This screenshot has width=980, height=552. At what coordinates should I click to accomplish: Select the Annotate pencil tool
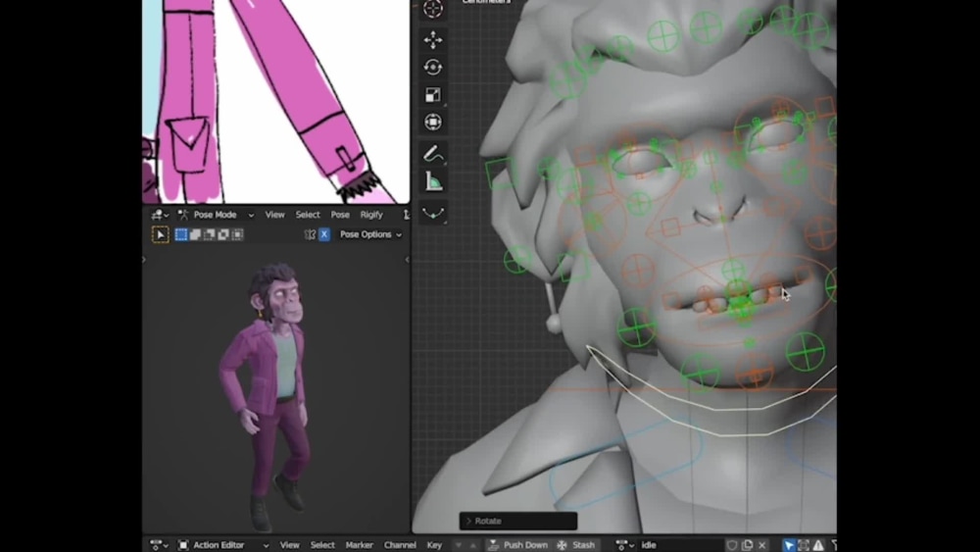point(432,154)
